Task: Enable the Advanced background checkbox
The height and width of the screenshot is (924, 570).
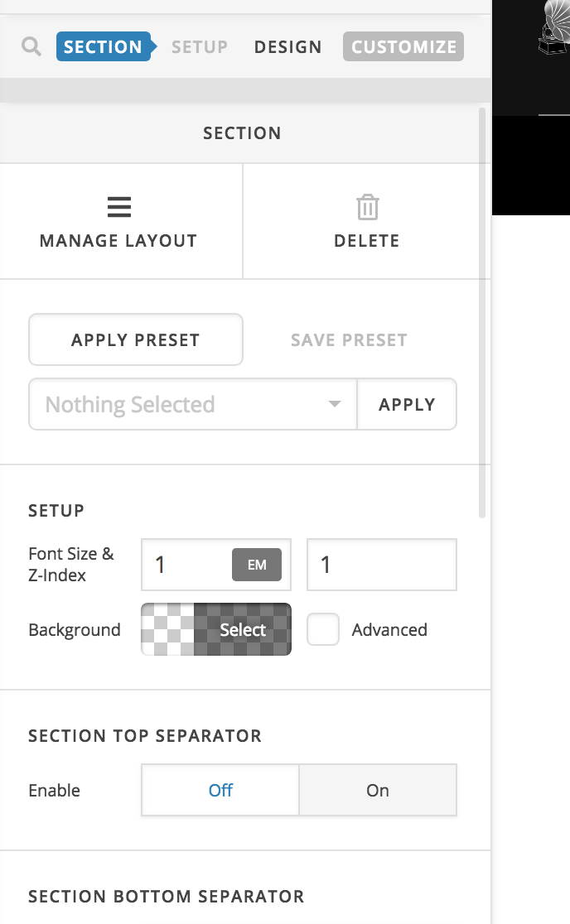Action: [x=323, y=630]
